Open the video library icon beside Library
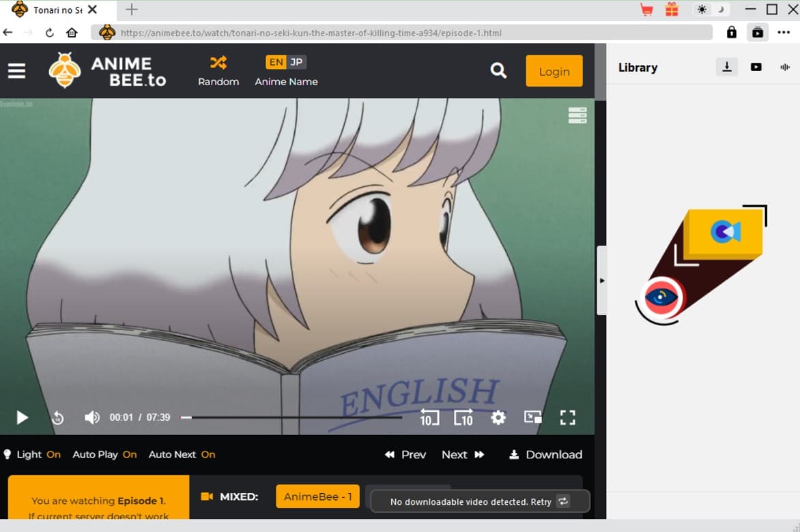Viewport: 800px width, 532px height. coord(757,67)
